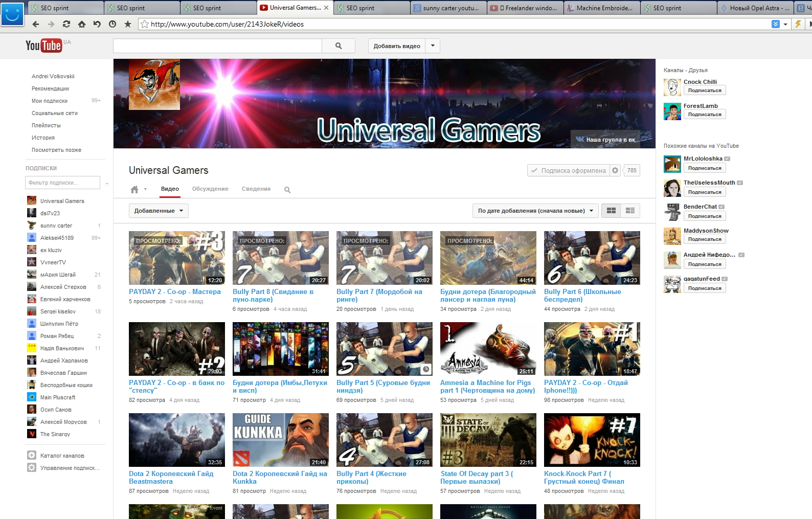Switch to the Новый Opel Astra browser tab
The width and height of the screenshot is (812, 519).
[x=755, y=8]
